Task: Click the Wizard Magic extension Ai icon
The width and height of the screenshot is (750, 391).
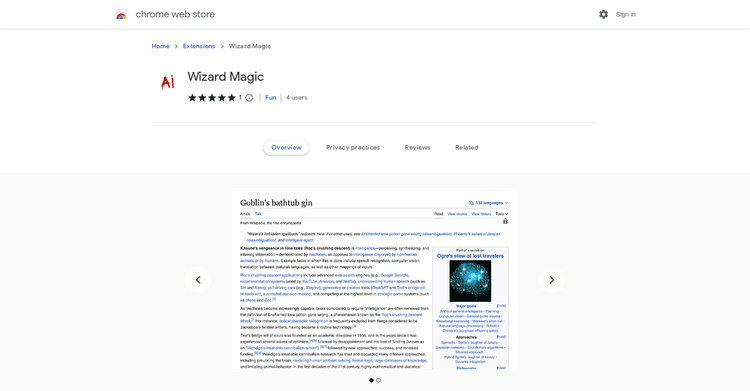Action: pos(167,82)
